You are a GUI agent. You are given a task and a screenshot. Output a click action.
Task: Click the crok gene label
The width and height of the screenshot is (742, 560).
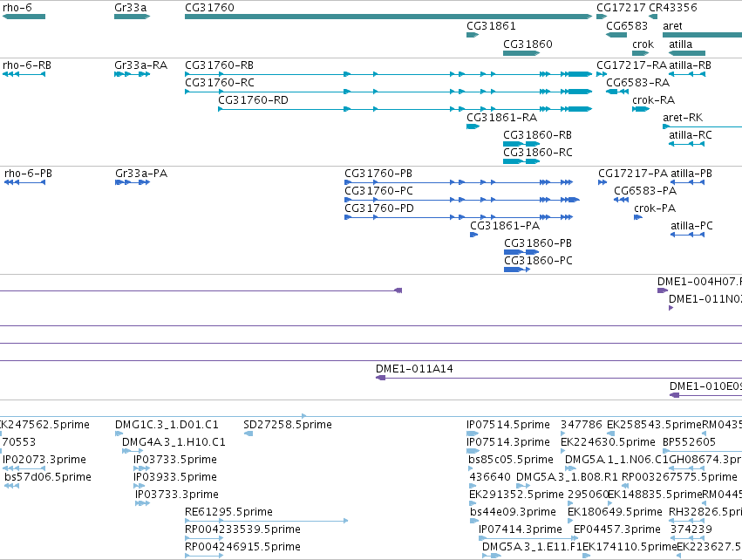pos(643,44)
